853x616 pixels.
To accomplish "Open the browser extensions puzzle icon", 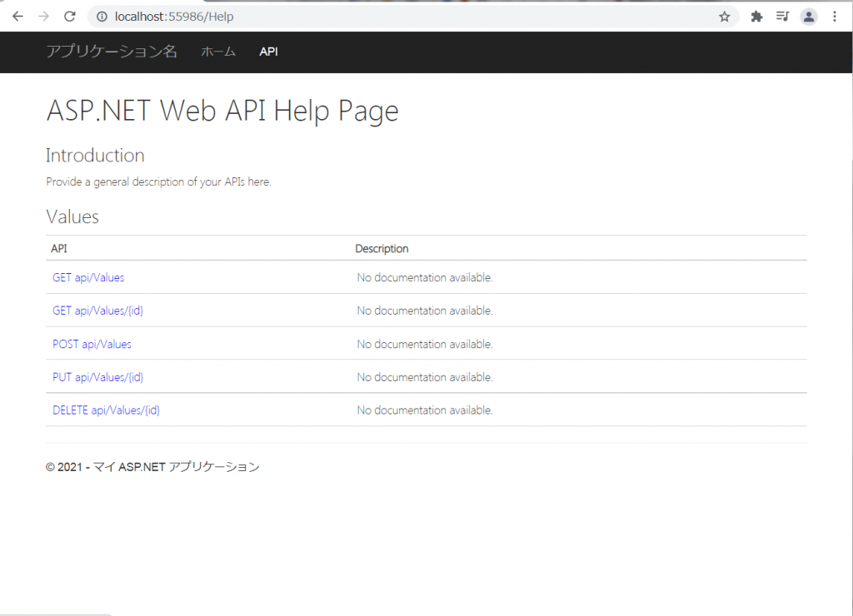I will (x=756, y=16).
